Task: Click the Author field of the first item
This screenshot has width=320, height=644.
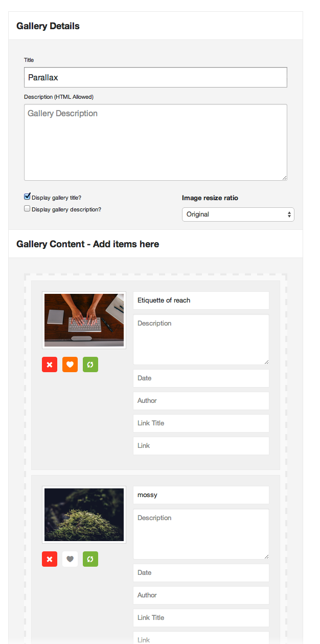Action: (201, 401)
